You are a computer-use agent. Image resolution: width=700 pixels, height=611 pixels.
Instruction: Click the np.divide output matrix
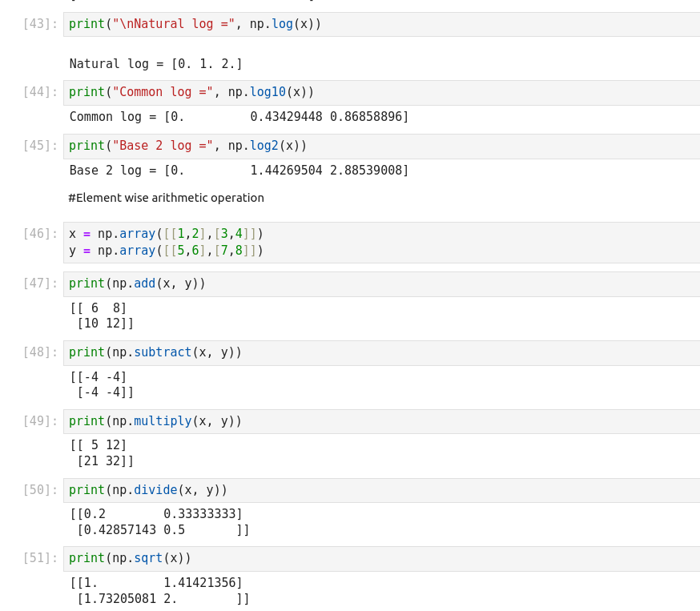coord(159,522)
